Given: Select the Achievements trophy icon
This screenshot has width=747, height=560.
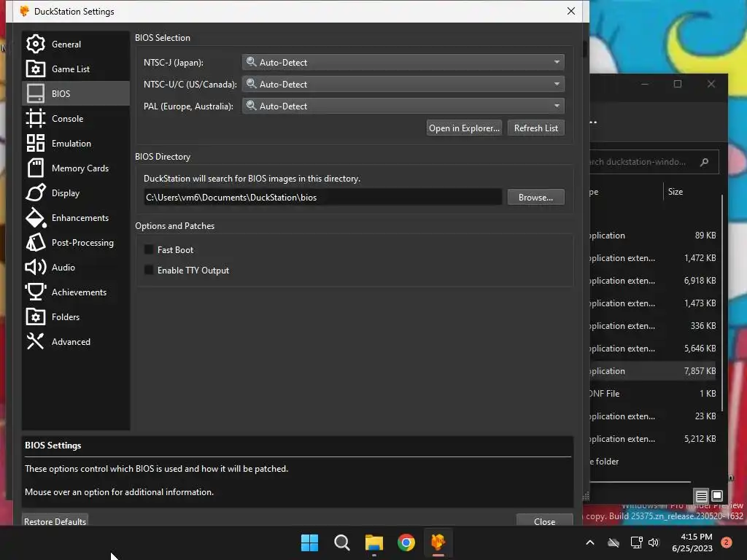Looking at the screenshot, I should pyautogui.click(x=35, y=292).
